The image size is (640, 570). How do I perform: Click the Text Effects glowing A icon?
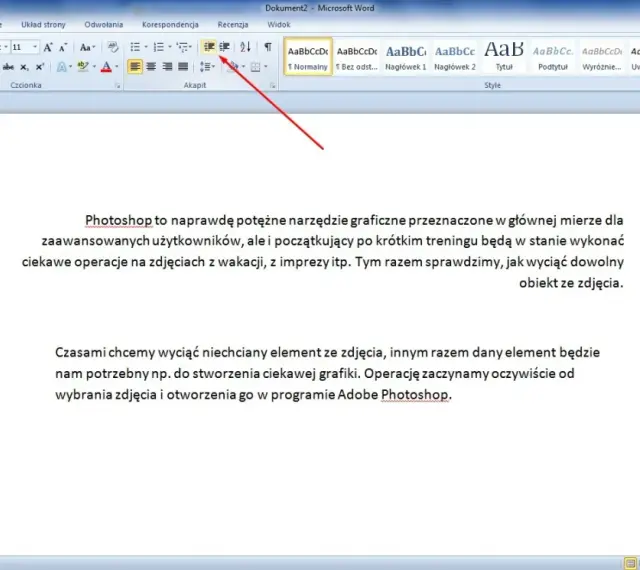click(x=62, y=67)
